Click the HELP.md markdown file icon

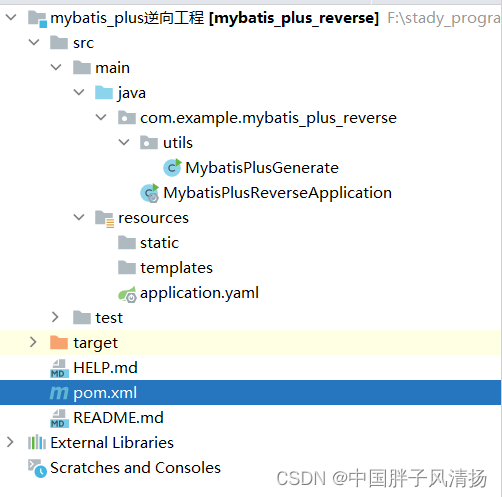59,368
